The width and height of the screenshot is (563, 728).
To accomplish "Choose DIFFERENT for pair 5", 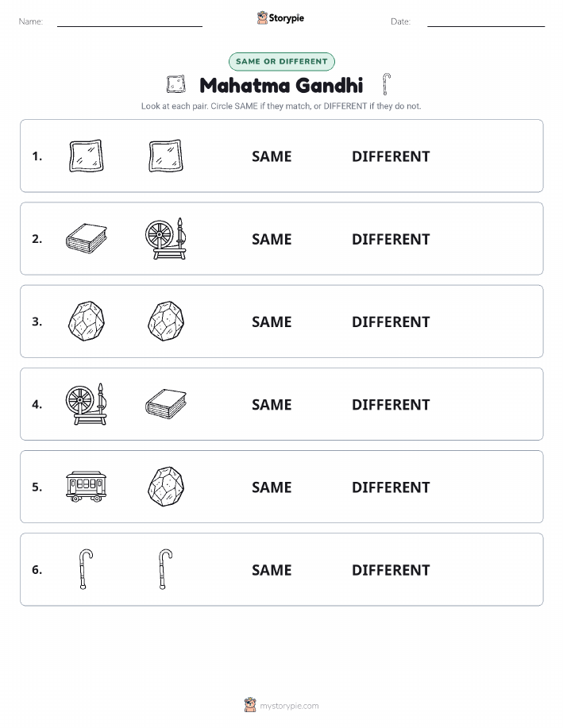I will tap(391, 487).
